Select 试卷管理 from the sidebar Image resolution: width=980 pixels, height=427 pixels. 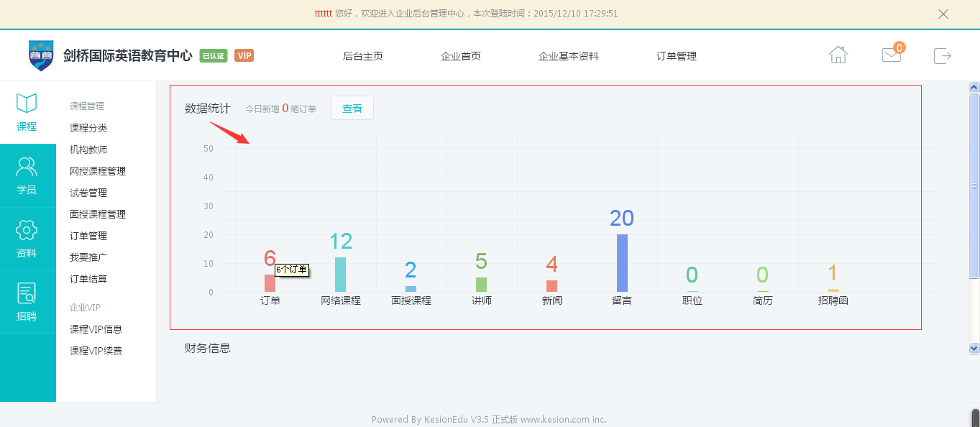click(x=88, y=193)
